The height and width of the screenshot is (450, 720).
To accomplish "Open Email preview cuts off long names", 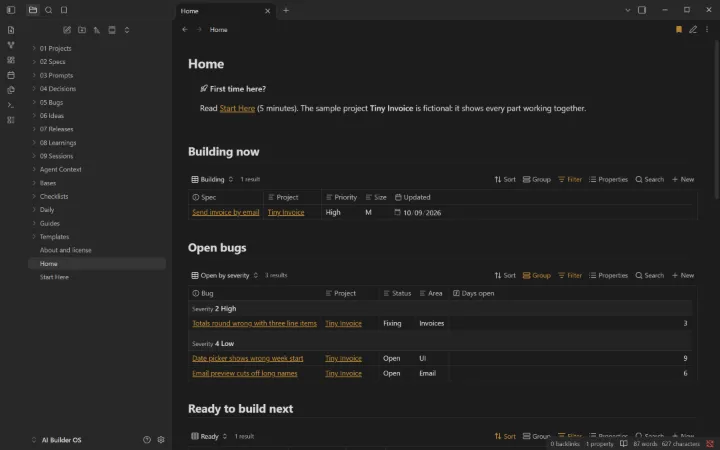I will click(x=245, y=373).
